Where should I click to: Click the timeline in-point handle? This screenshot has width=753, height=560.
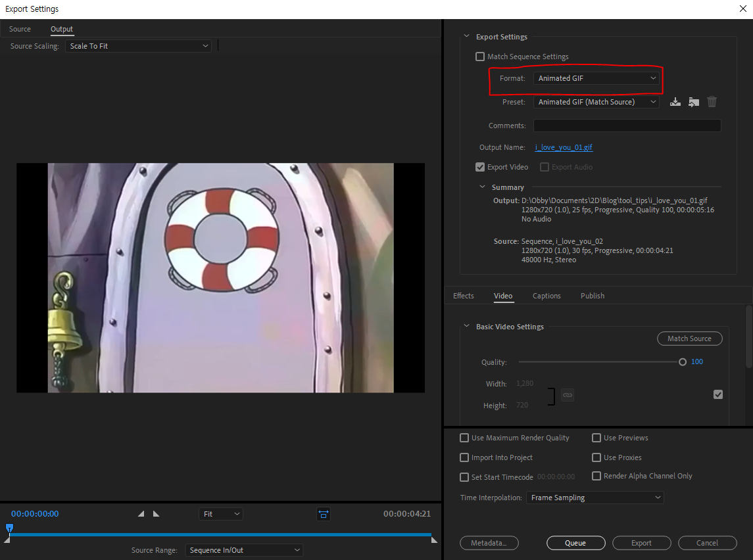pyautogui.click(x=7, y=540)
